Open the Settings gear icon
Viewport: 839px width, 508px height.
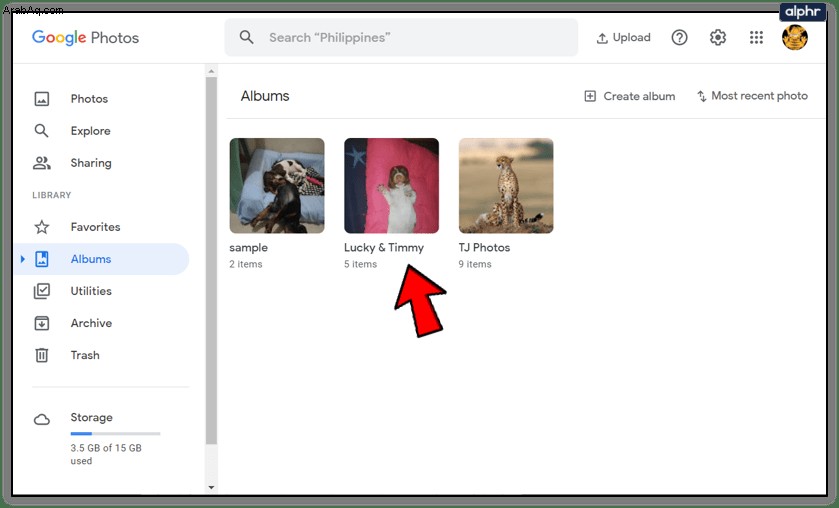pyautogui.click(x=718, y=37)
